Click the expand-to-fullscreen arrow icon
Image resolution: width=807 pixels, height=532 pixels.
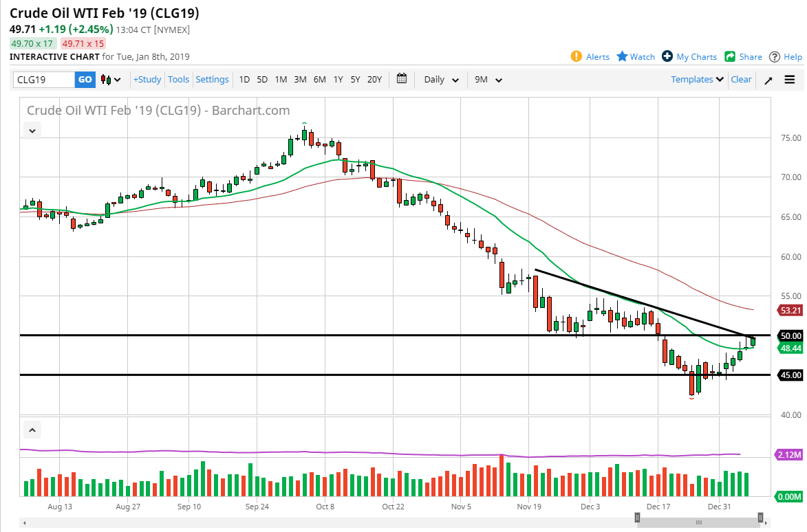click(x=768, y=79)
